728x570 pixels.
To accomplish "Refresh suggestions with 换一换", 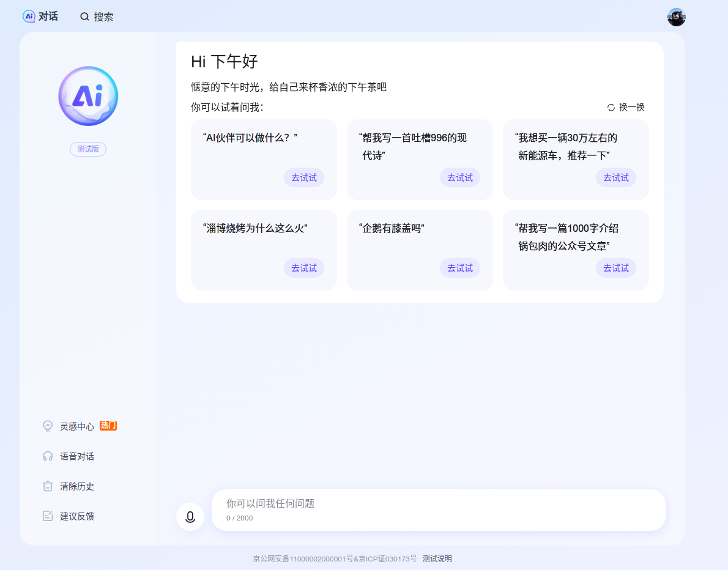I will (626, 107).
